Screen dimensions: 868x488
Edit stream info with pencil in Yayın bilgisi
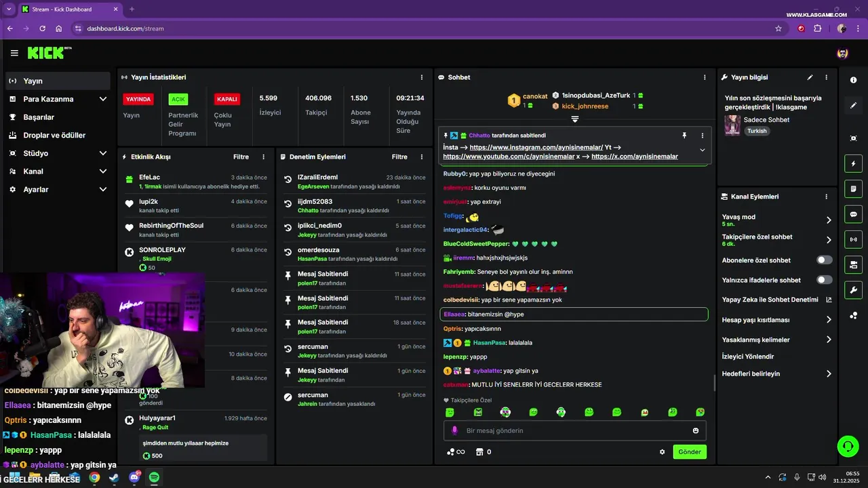coord(810,77)
